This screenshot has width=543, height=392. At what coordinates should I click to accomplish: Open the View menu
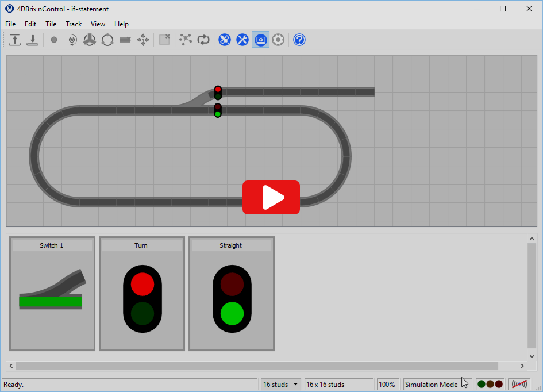[98, 24]
